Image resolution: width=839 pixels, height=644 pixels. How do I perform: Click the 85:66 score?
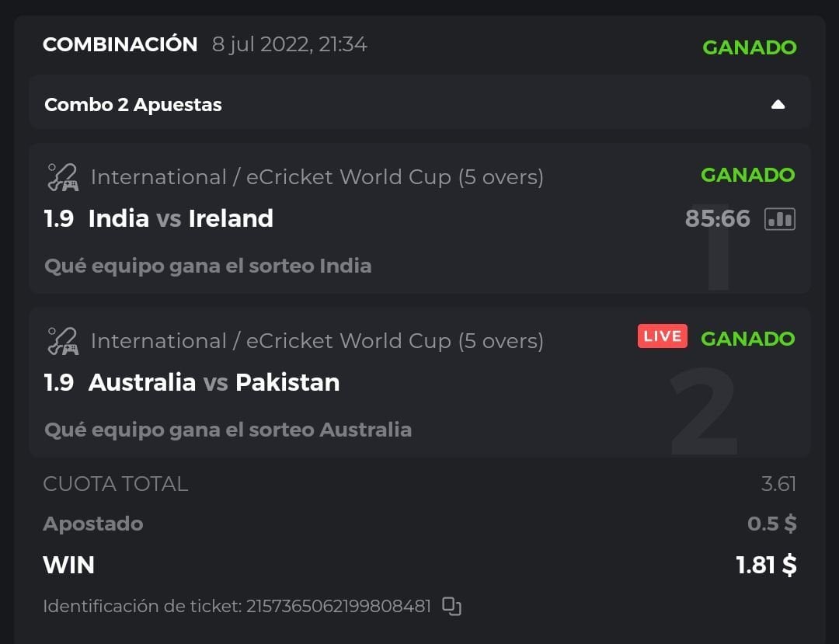(717, 219)
